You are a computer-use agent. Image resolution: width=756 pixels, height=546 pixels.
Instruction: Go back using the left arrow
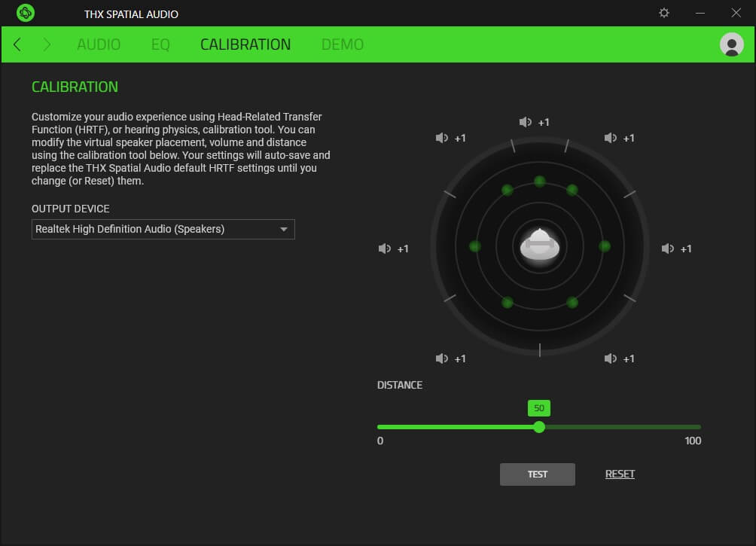[x=17, y=44]
